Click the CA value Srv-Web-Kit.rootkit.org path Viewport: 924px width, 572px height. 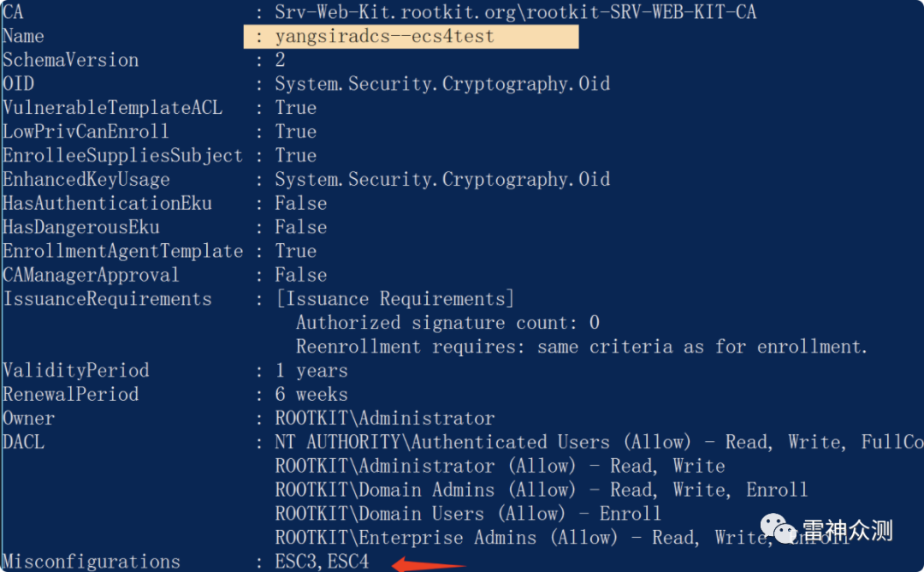click(516, 12)
